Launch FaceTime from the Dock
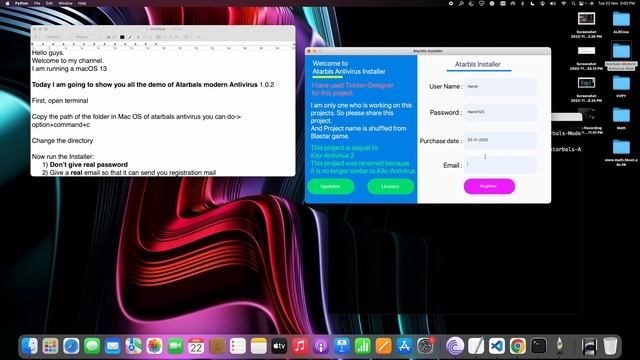 click(175, 347)
